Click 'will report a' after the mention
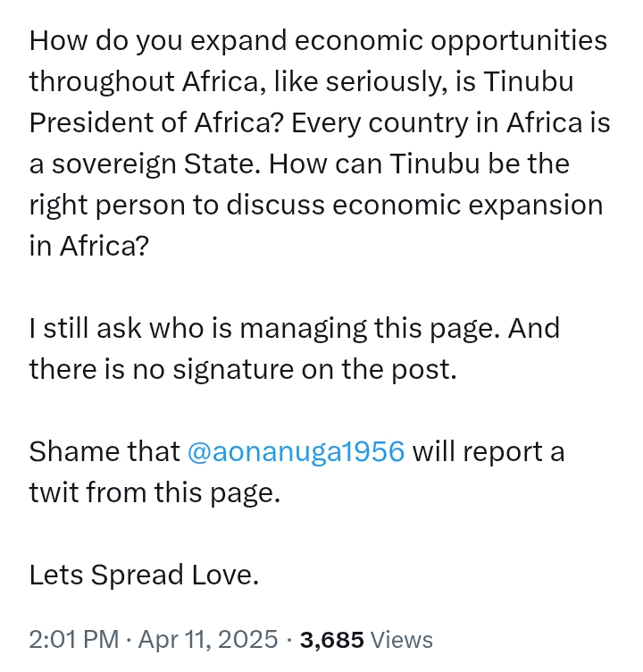 (x=489, y=451)
